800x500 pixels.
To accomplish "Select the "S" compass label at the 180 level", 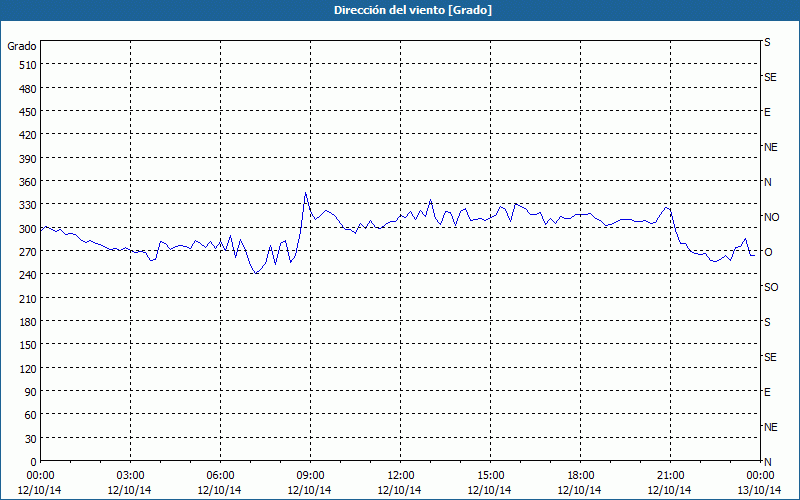I will pyautogui.click(x=767, y=322).
